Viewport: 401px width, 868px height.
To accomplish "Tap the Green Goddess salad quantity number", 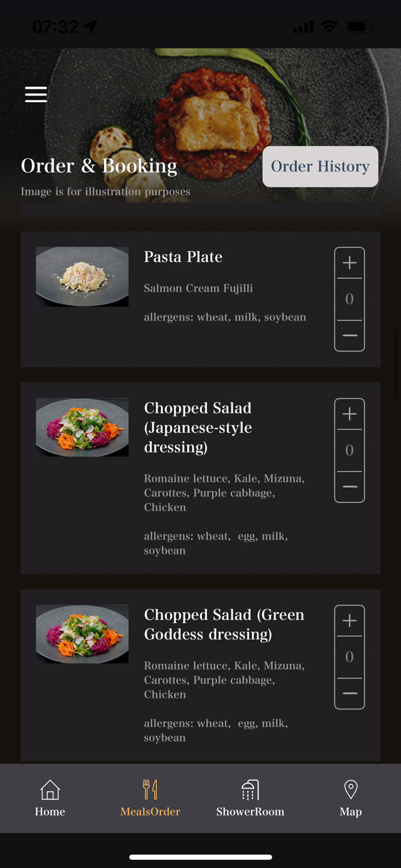I will pyautogui.click(x=349, y=657).
